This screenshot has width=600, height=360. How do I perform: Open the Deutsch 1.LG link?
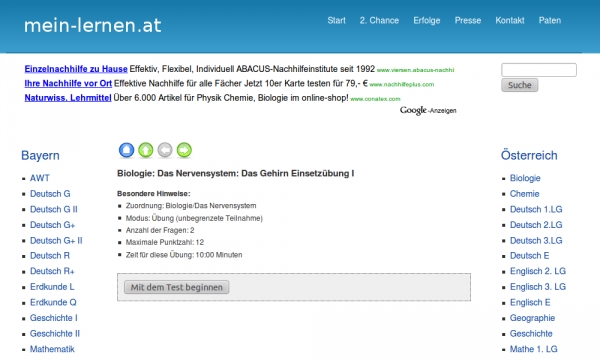(536, 210)
